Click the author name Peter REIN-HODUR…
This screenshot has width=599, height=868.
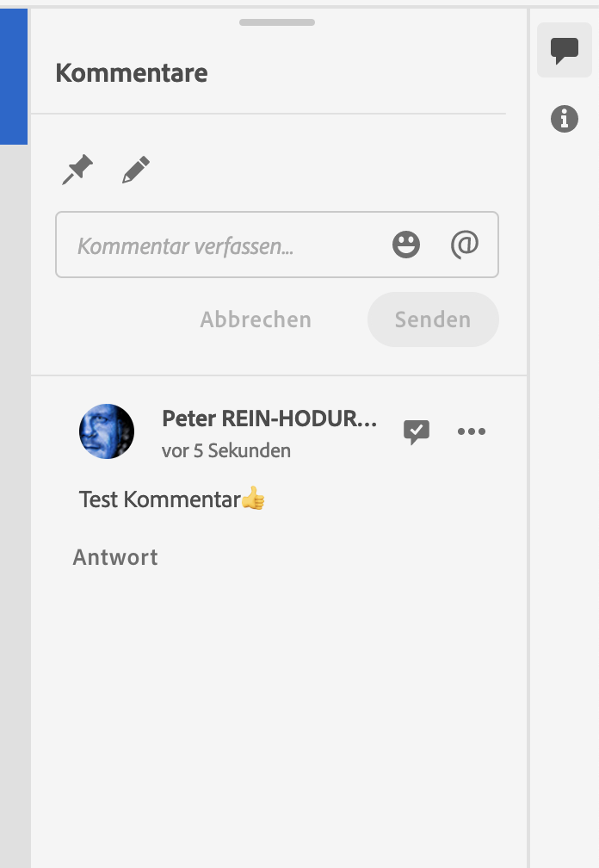pyautogui.click(x=269, y=418)
